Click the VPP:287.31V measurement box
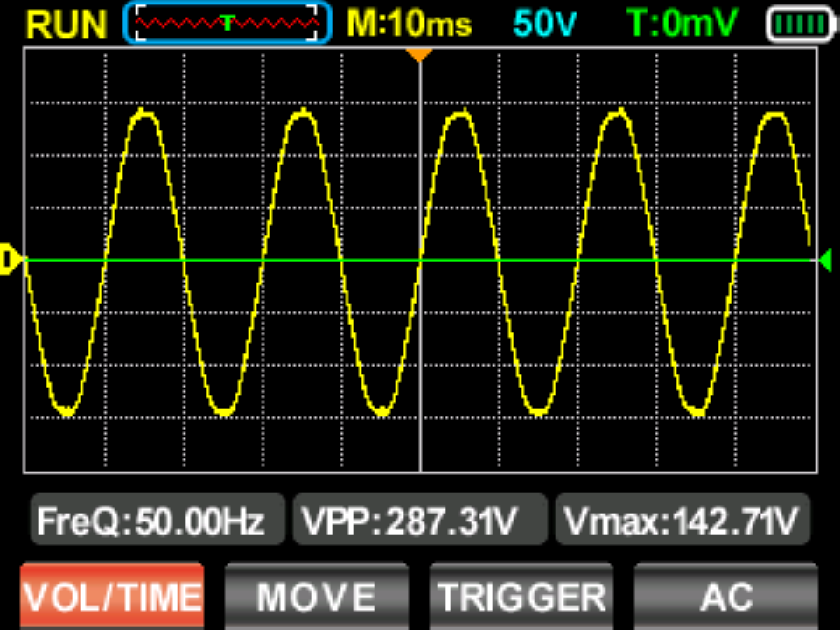840x630 pixels. coord(420,520)
